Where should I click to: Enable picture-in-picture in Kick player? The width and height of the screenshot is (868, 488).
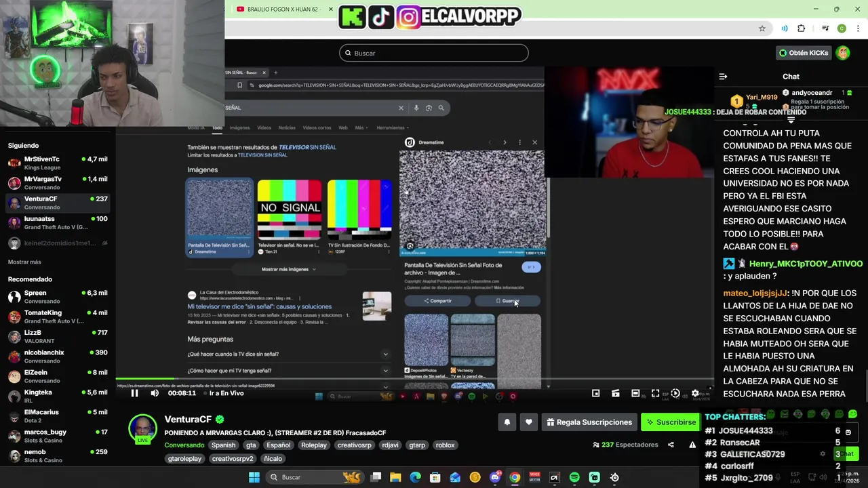coord(595,393)
